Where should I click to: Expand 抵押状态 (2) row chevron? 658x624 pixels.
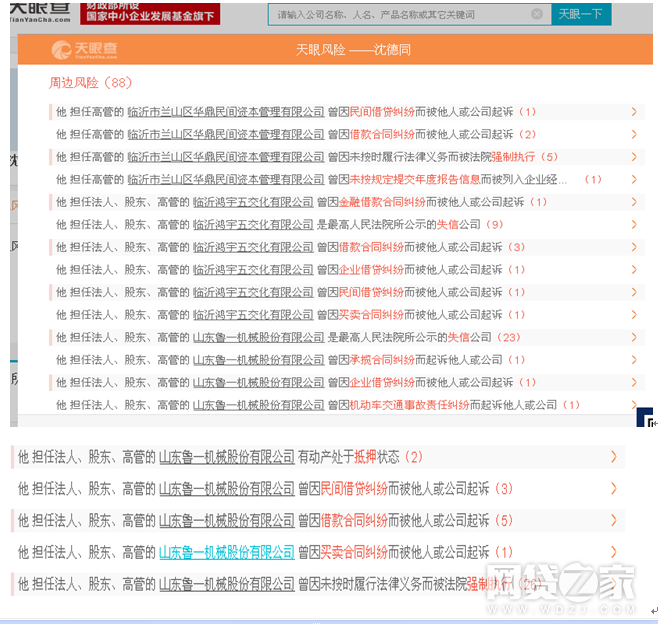click(x=614, y=457)
